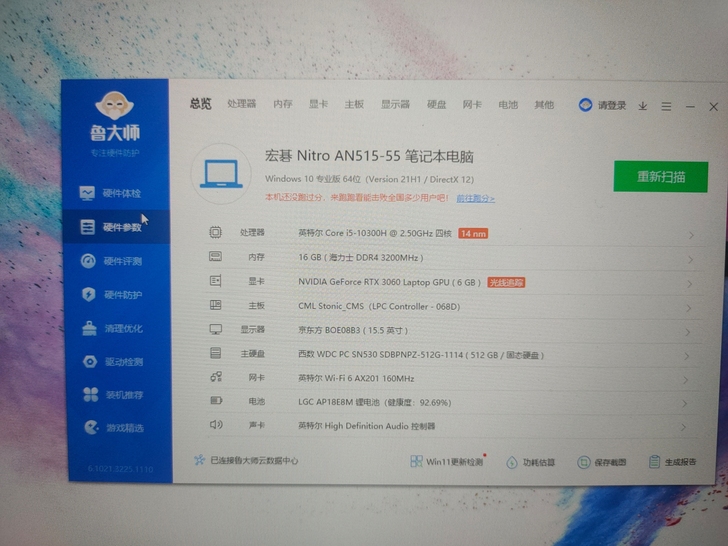The image size is (728, 546).
Task: Click the BOE08B3 display text
Action: 353,330
